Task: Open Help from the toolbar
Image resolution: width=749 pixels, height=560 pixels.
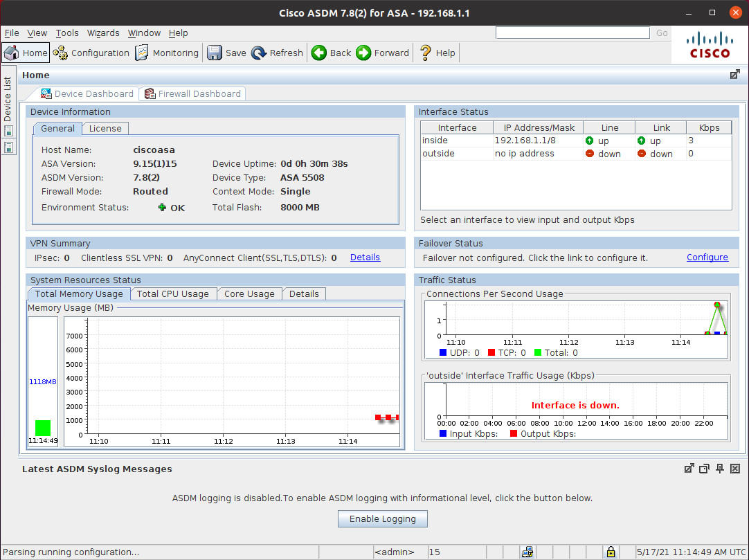Action: tap(437, 53)
